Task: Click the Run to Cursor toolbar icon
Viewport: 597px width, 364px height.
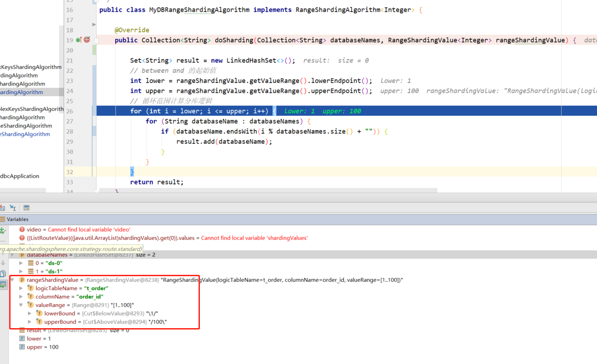Action: tap(13, 208)
